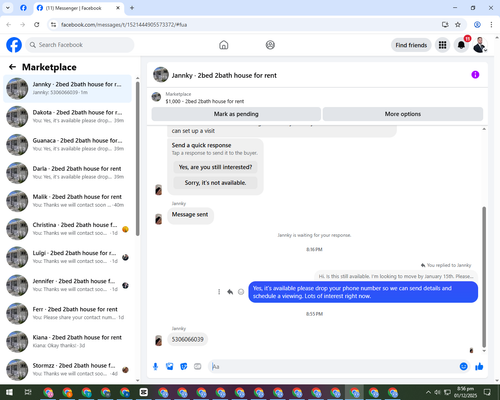Viewport: 500px width, 400px height.
Task: Send quick reply 'Yes, are you still interested?'
Action: click(215, 167)
